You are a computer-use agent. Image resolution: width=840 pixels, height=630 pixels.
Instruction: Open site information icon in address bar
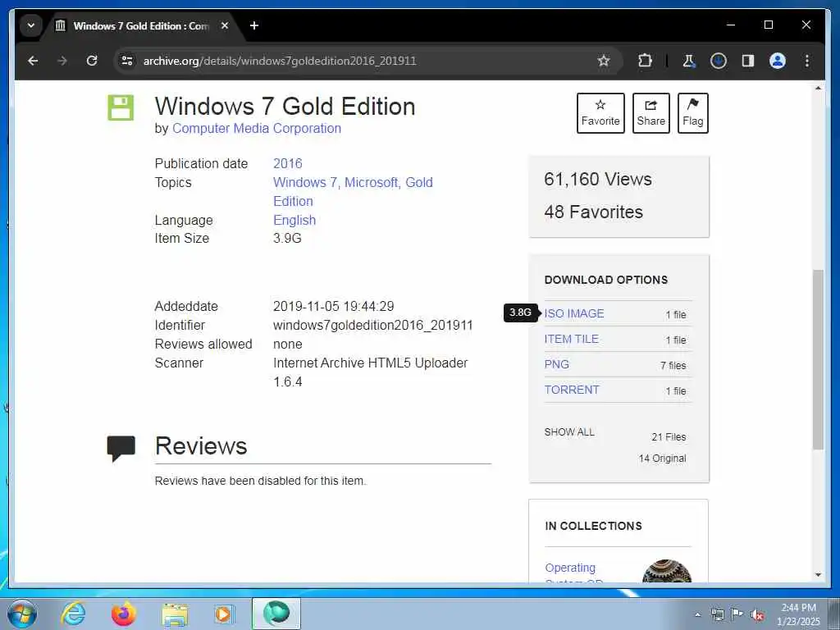tap(127, 61)
